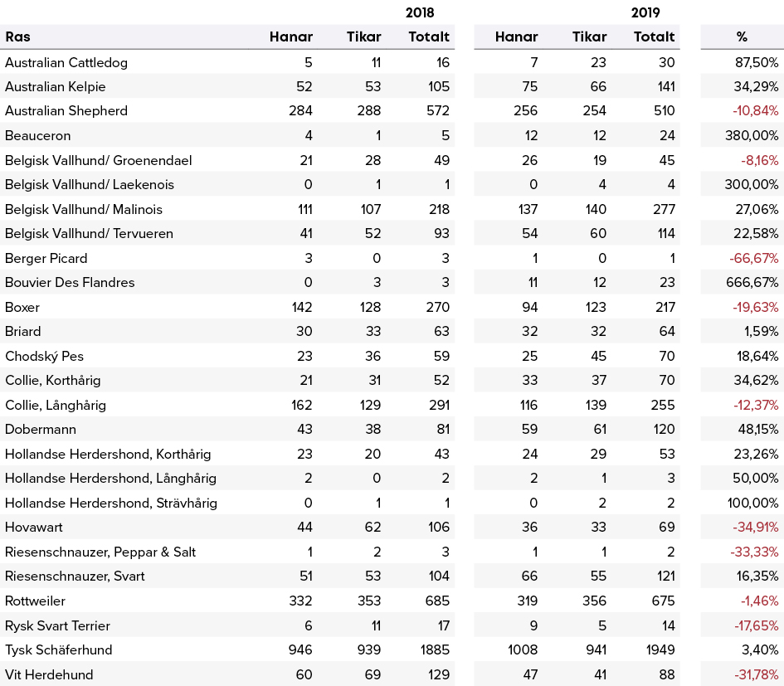784x686 pixels.
Task: Click the 666,67% value for Bouvier
Action: point(752,283)
